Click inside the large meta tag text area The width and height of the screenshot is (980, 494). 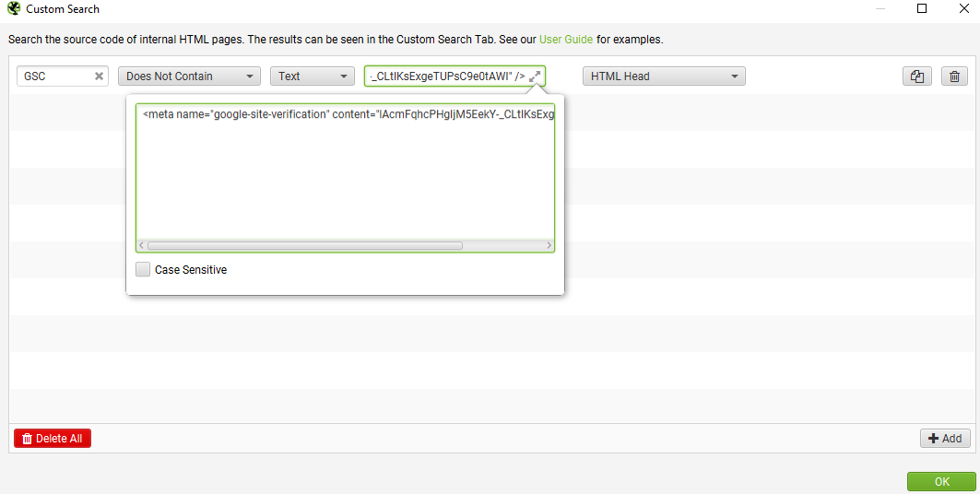pyautogui.click(x=345, y=171)
